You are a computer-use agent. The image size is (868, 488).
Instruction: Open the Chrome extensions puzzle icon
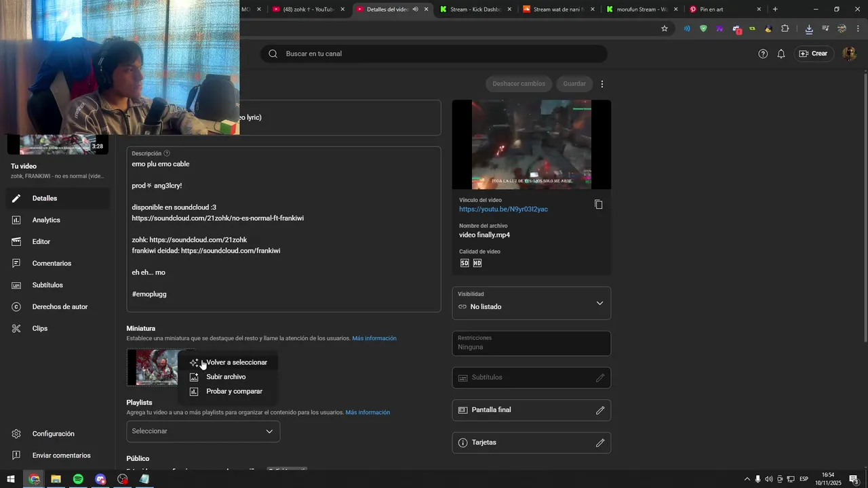coord(785,28)
